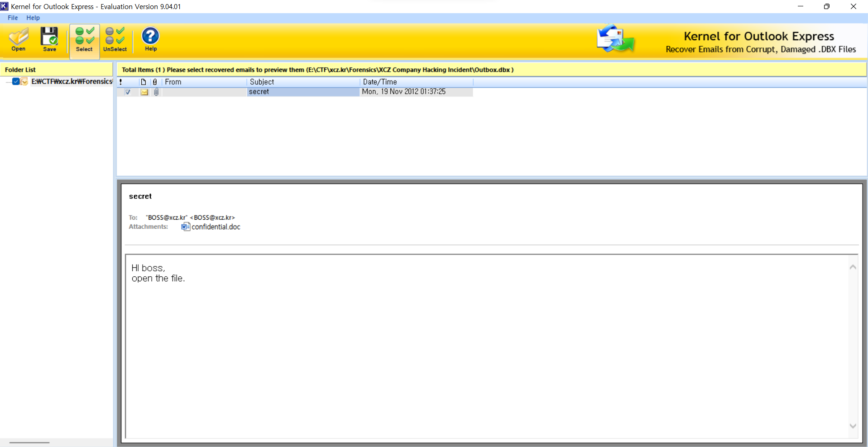
Task: Minimize the Kernel for Outlook Express window
Action: pyautogui.click(x=801, y=6)
